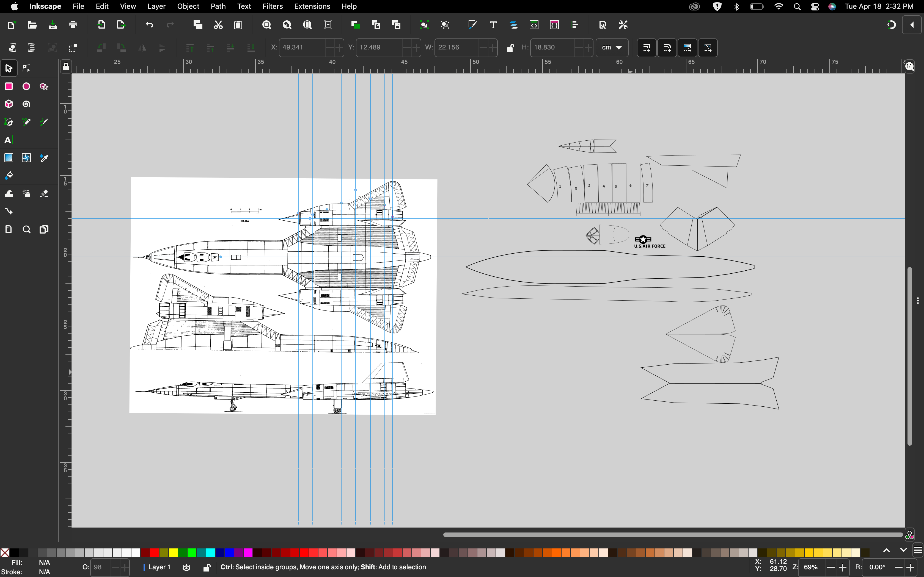Open the XML editor panel

(534, 25)
